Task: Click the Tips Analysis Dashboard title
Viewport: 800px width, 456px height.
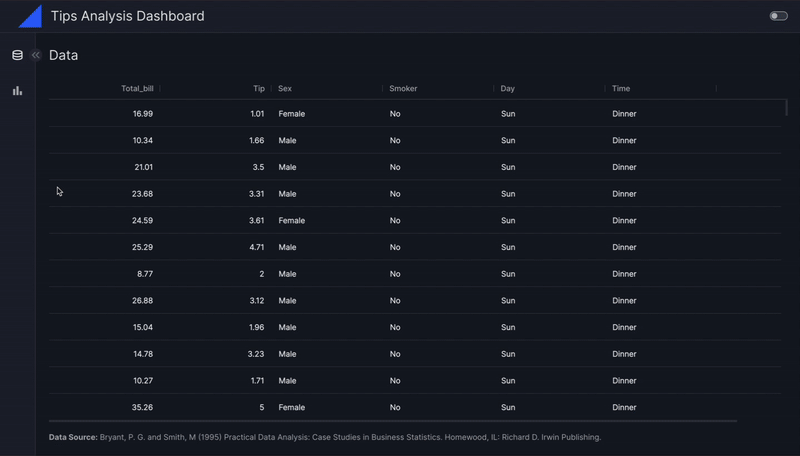Action: 127,16
